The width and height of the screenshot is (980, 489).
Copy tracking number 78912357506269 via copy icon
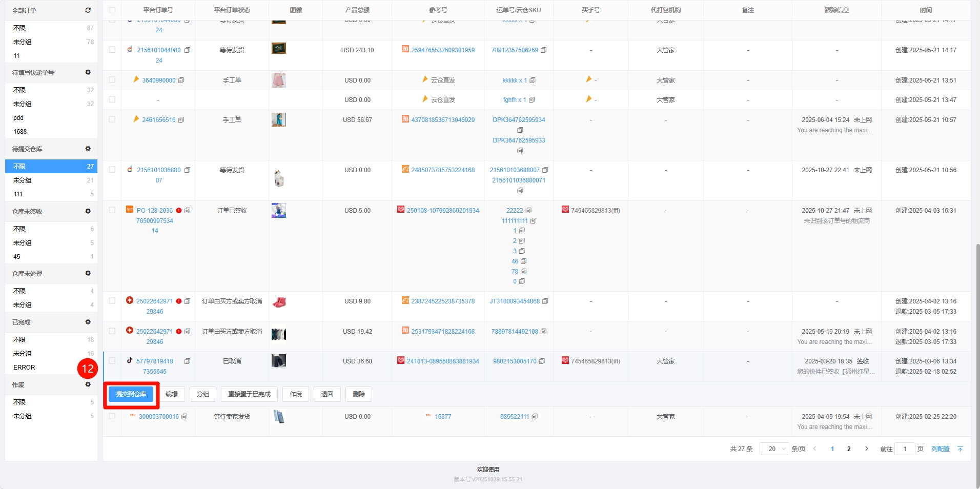pos(544,50)
